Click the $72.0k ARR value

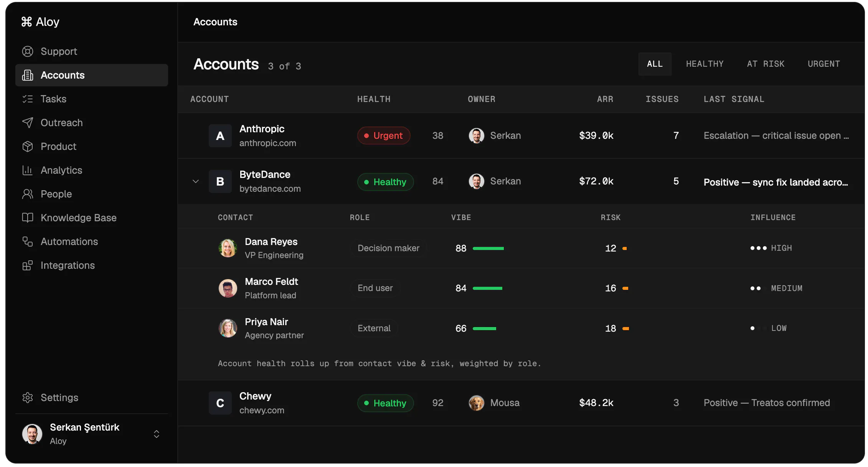point(596,181)
